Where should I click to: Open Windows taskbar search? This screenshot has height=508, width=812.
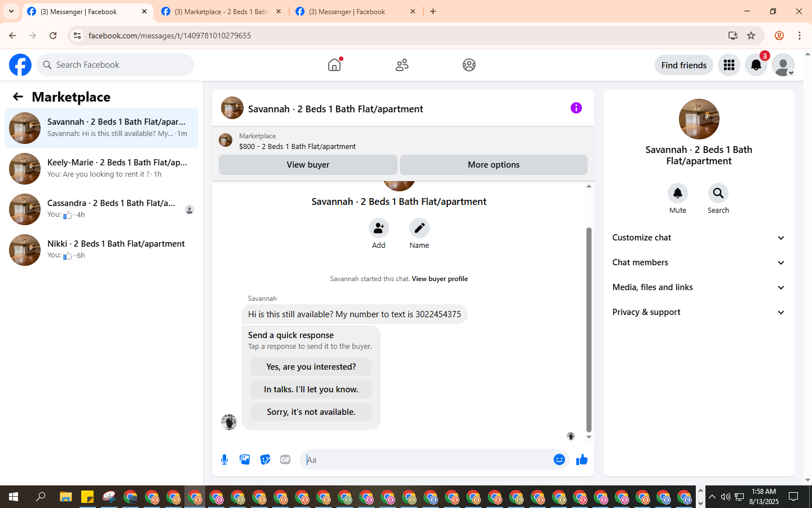41,497
